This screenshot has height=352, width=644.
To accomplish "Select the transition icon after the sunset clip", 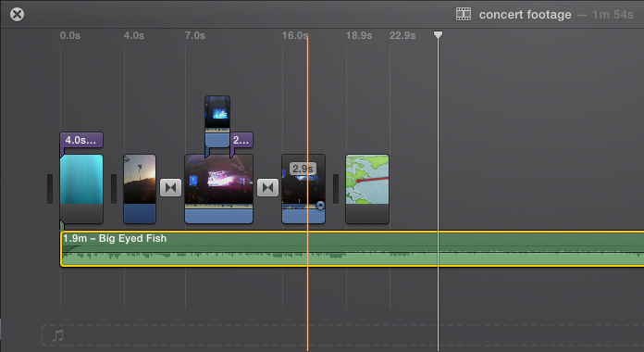I will 170,188.
